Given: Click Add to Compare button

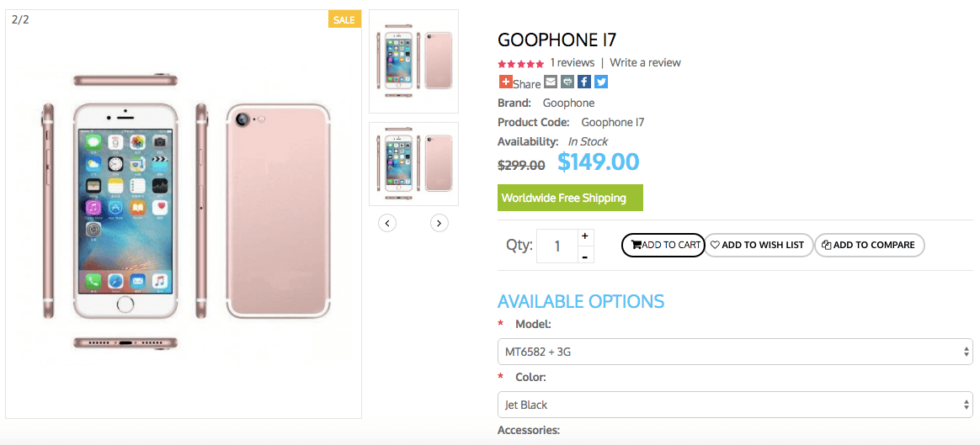Looking at the screenshot, I should 869,245.
